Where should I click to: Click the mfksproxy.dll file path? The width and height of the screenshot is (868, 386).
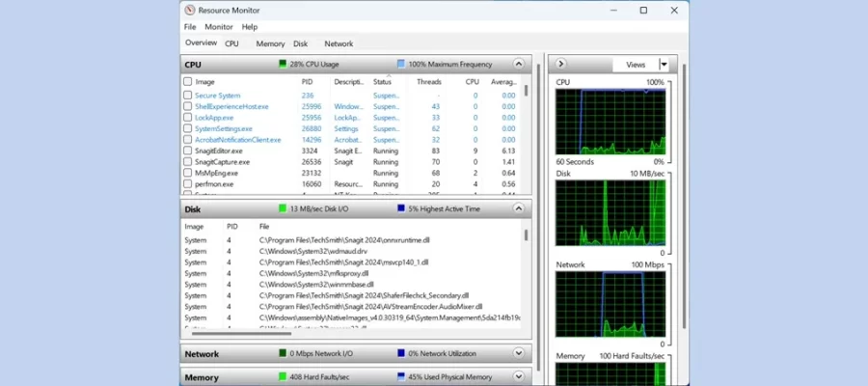(313, 274)
